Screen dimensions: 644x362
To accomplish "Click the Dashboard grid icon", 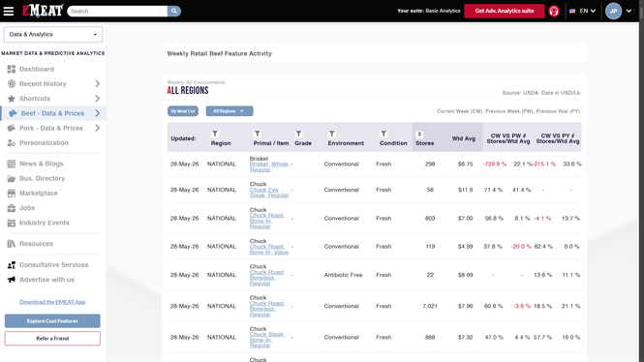I will pos(12,69).
